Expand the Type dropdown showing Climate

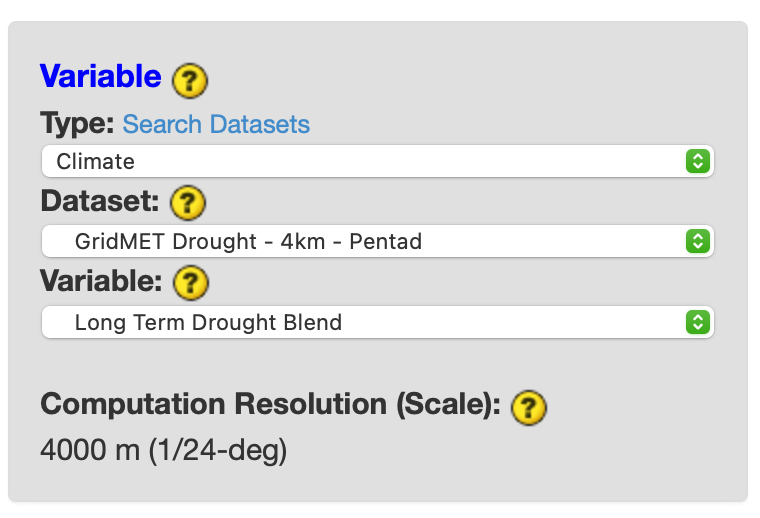[x=377, y=161]
